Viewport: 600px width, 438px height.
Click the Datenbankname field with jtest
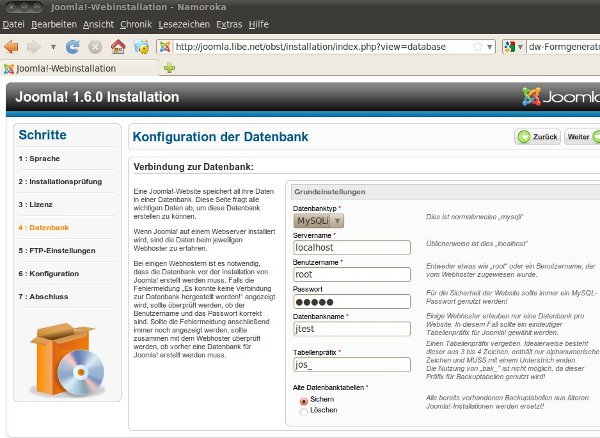(x=352, y=329)
